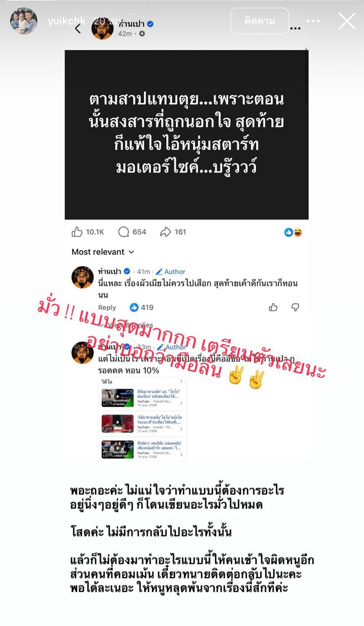Open the second YouTube video thumbnail

[117, 423]
